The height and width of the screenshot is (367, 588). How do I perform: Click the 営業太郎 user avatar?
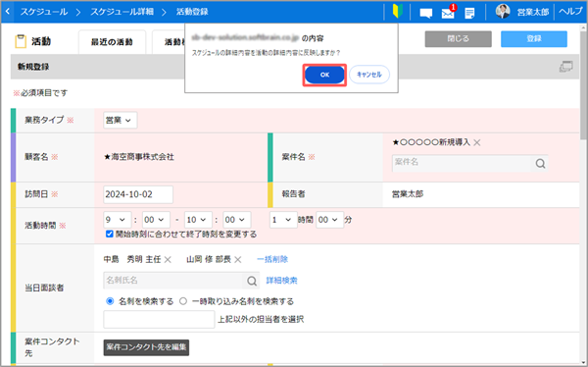point(503,12)
